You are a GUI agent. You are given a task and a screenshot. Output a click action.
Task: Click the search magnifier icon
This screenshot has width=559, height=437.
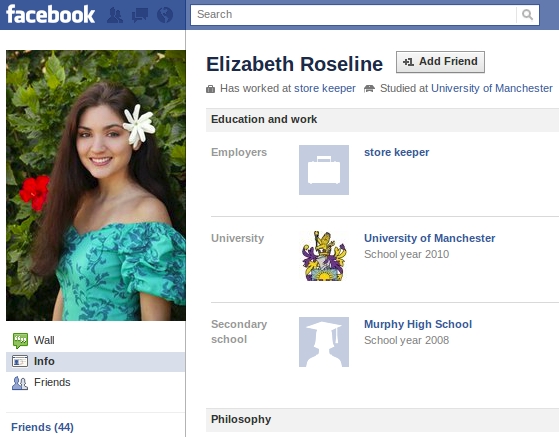coord(527,15)
